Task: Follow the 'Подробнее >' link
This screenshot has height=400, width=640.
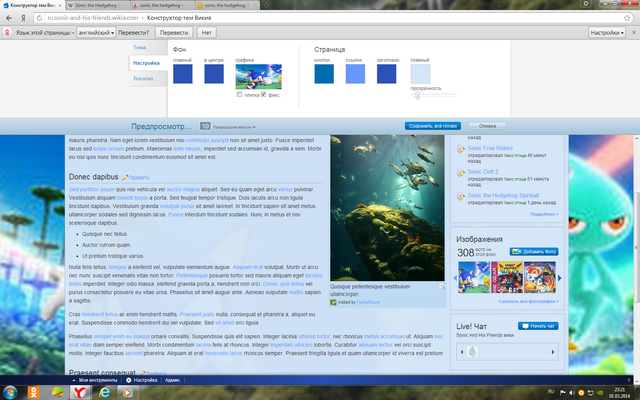Action: point(544,214)
